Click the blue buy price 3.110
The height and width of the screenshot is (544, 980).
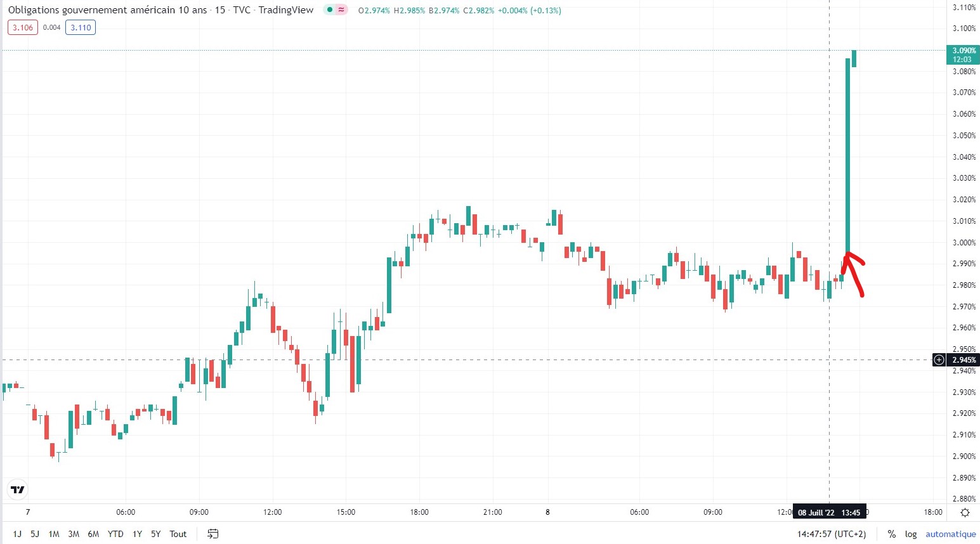[81, 27]
